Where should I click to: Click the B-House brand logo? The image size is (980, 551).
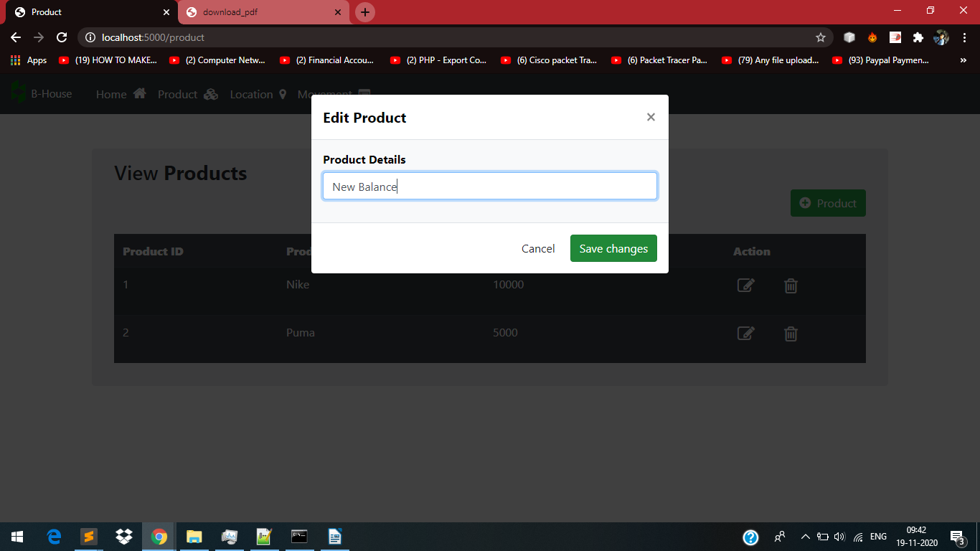point(42,93)
